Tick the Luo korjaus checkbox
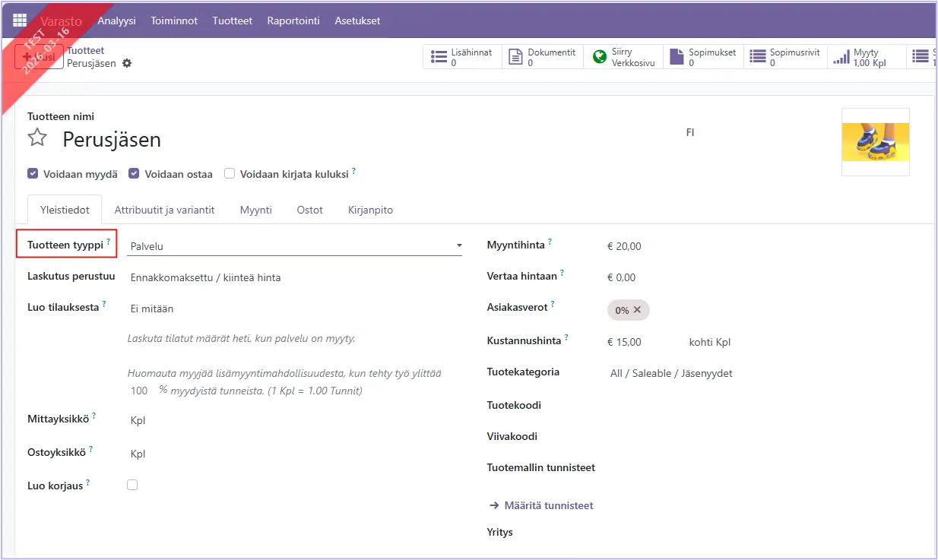The image size is (938, 560). click(x=132, y=485)
